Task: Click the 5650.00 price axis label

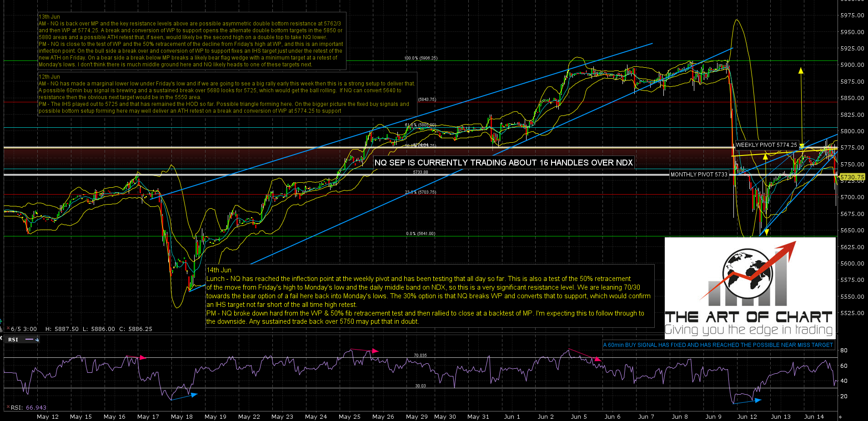Action: 852,231
